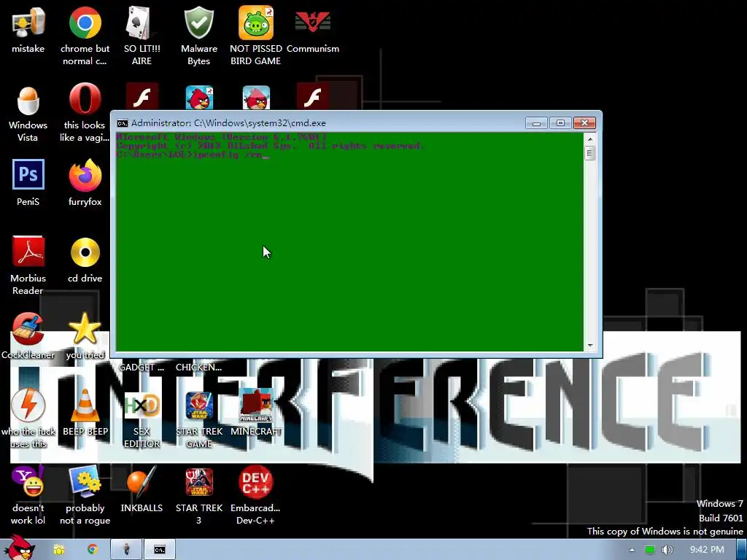Screen dimensions: 747x560
Task: Maximize the cmd.exe window
Action: 560,123
